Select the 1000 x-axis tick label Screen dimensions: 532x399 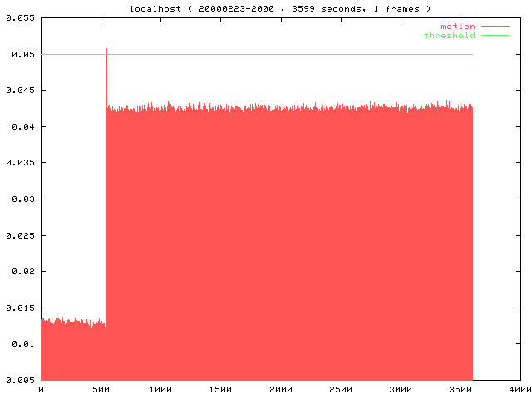click(x=160, y=389)
